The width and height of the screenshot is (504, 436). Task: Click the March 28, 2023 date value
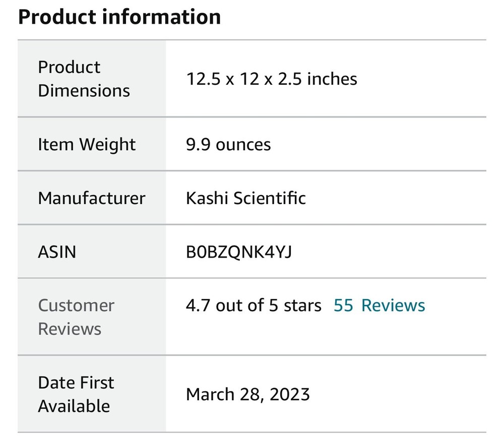coord(247,394)
